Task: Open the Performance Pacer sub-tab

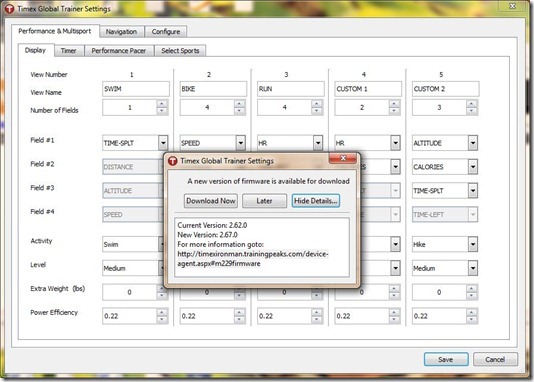Action: [x=119, y=51]
